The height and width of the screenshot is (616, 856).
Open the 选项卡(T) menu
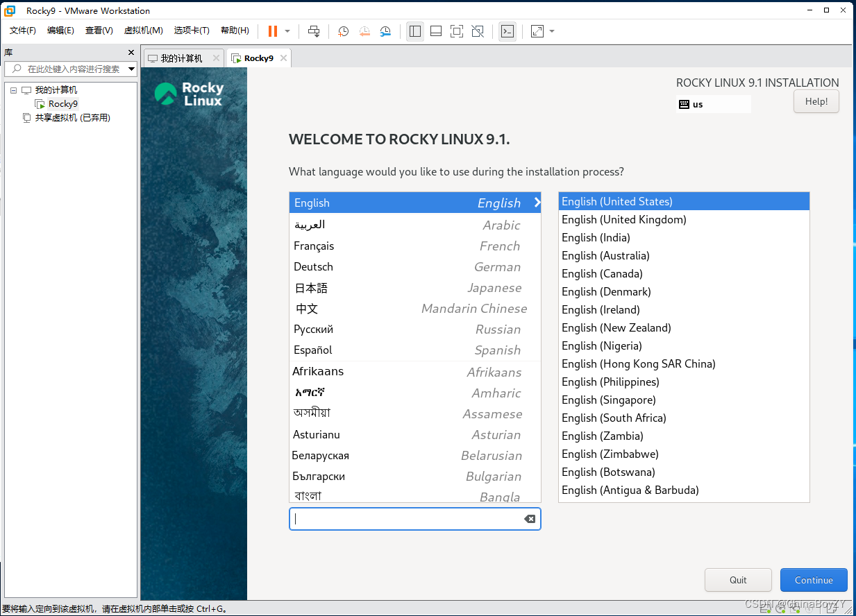click(x=192, y=31)
